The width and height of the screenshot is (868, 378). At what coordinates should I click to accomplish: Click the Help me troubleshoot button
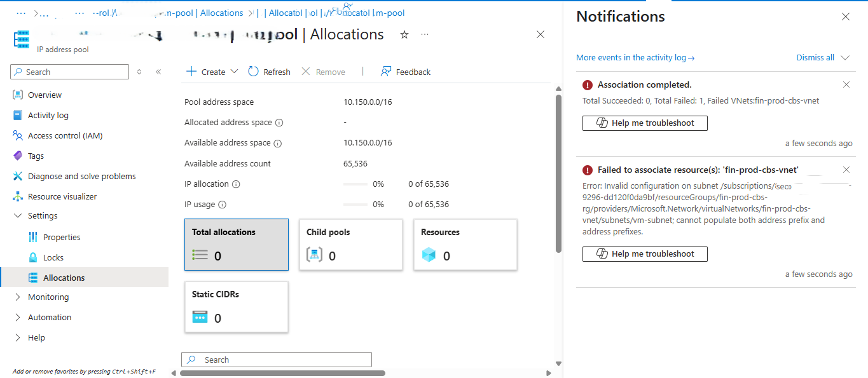(644, 123)
